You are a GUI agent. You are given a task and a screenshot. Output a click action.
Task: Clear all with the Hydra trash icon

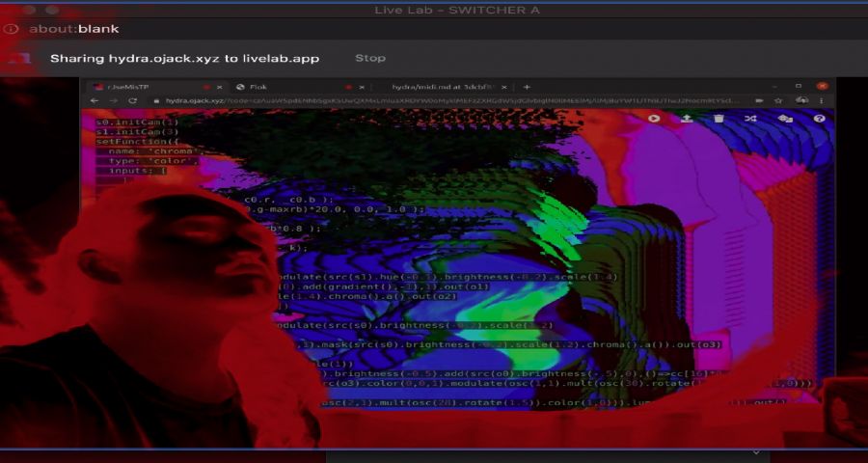719,119
